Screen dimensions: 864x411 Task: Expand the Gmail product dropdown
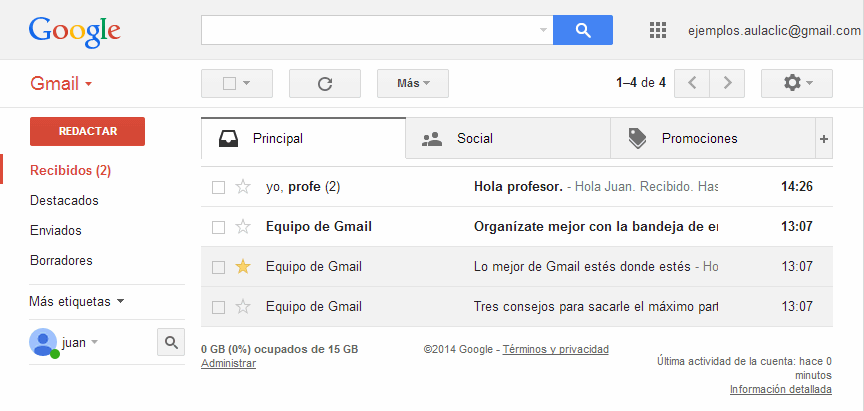(x=61, y=84)
